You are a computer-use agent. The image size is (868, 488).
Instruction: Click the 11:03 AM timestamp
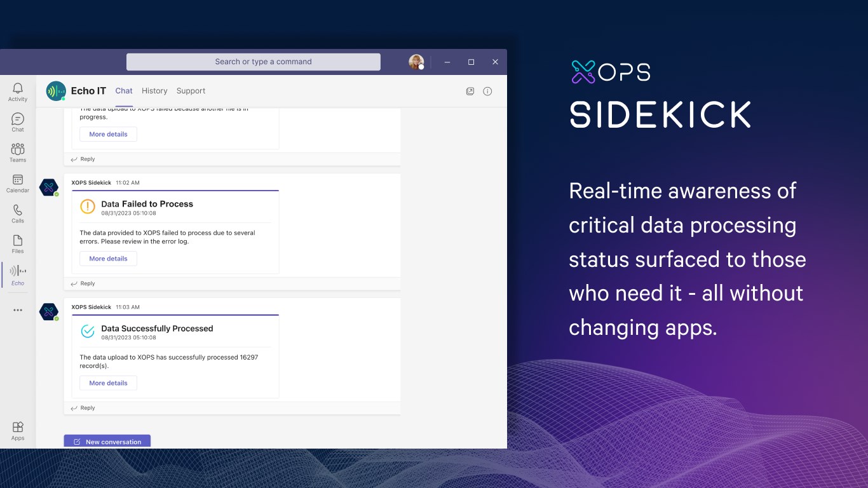[x=128, y=307]
